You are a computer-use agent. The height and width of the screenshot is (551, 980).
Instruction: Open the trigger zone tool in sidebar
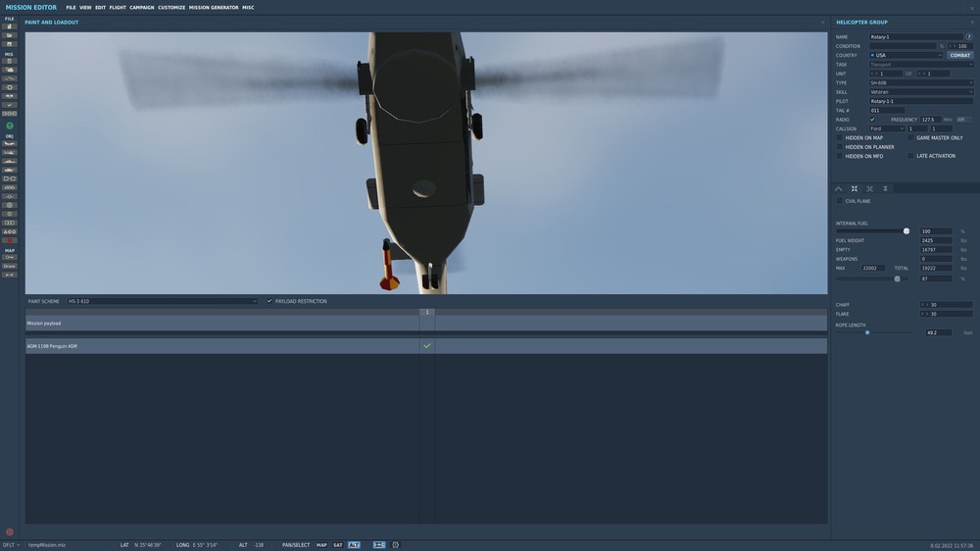tap(10, 205)
